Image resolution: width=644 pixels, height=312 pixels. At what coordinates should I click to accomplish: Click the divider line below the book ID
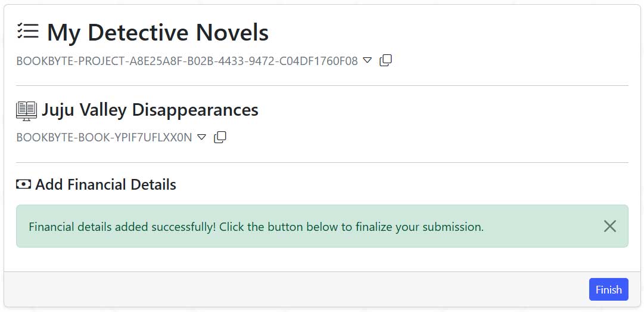pyautogui.click(x=322, y=162)
